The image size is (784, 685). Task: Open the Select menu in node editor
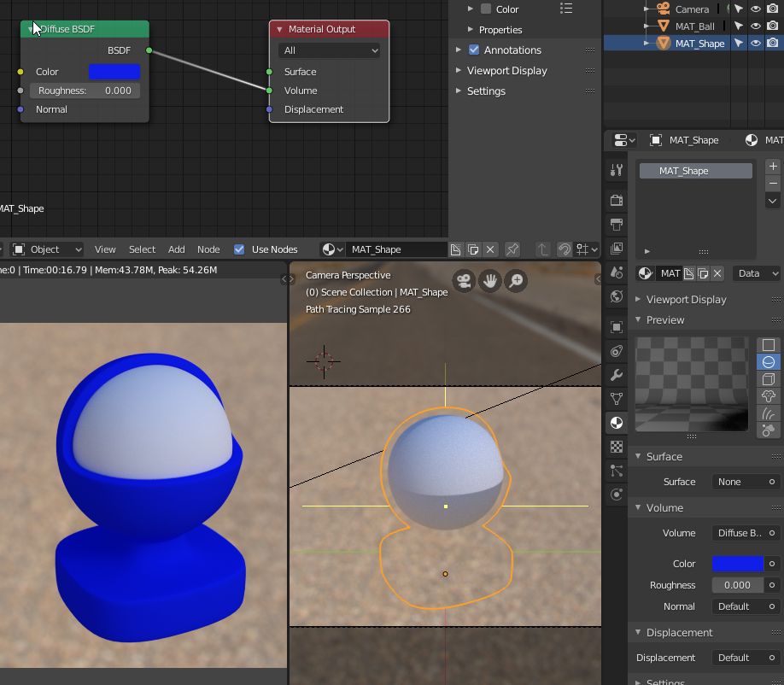pyautogui.click(x=142, y=249)
